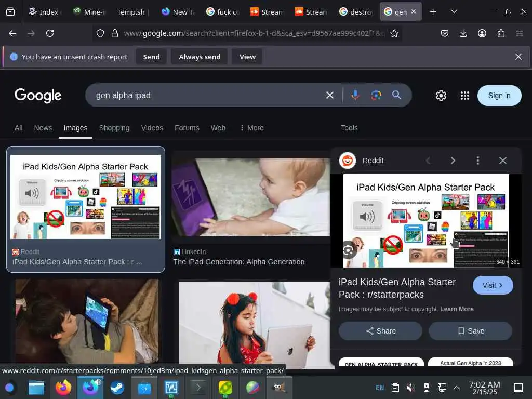Switch to the Videos results tab
532x399 pixels.
pyautogui.click(x=152, y=128)
